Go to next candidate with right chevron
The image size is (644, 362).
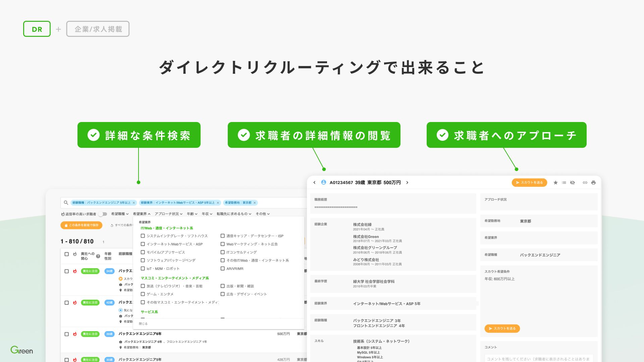(x=407, y=183)
